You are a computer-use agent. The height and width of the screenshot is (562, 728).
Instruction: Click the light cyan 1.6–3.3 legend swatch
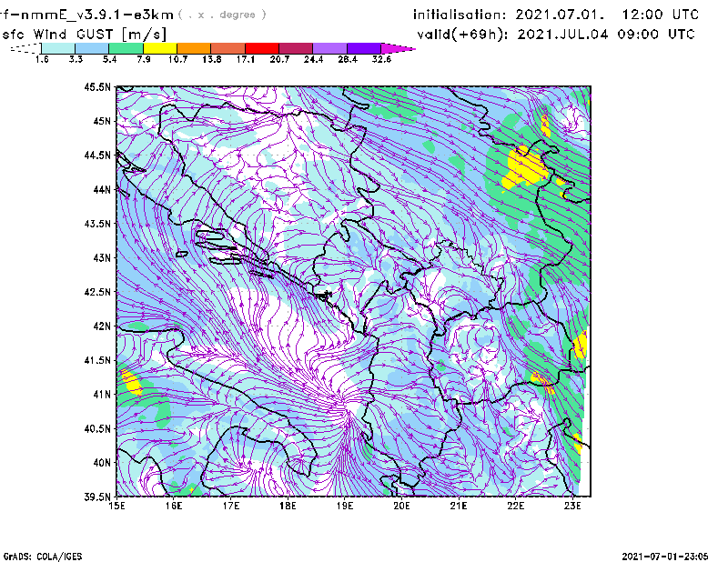[58, 48]
